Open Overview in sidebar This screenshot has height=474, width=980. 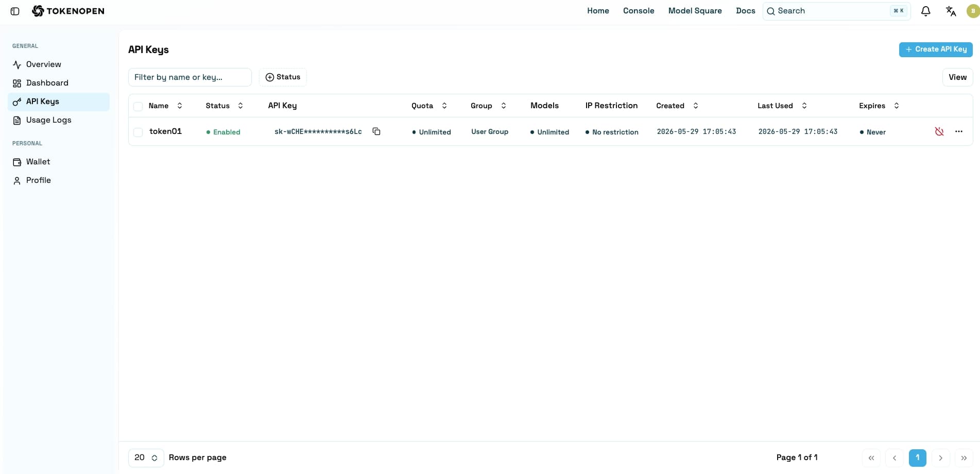tap(59, 64)
